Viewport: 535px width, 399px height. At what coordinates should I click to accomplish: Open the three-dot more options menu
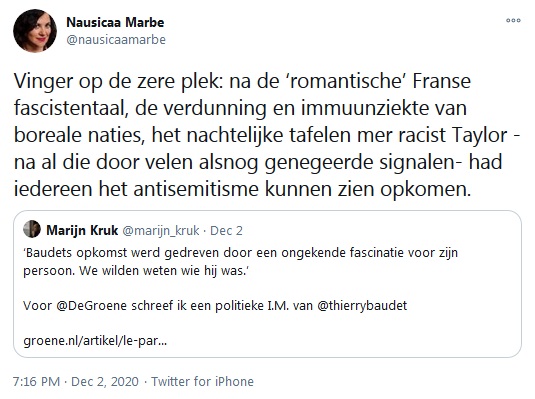pyautogui.click(x=513, y=20)
